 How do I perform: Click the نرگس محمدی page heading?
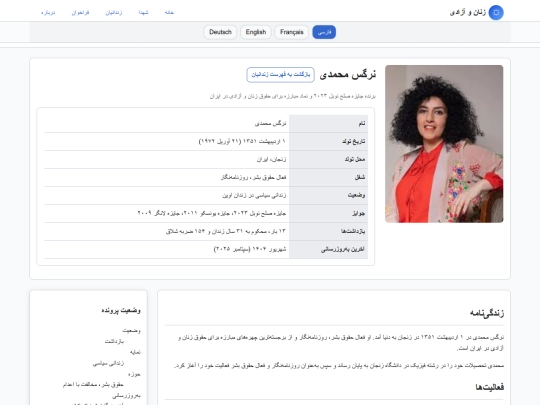click(x=347, y=74)
